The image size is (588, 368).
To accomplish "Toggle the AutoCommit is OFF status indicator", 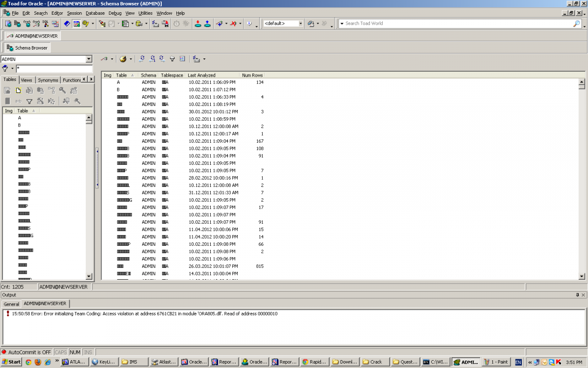I will (x=26, y=352).
